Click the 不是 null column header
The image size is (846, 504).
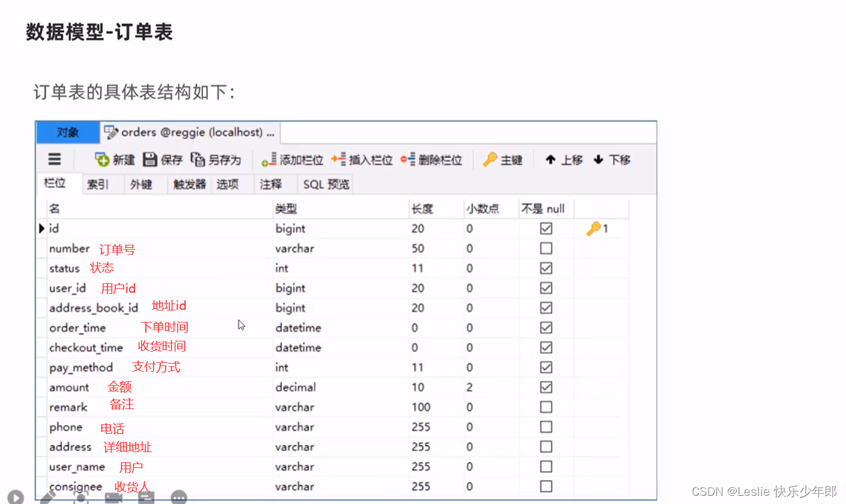tap(546, 209)
